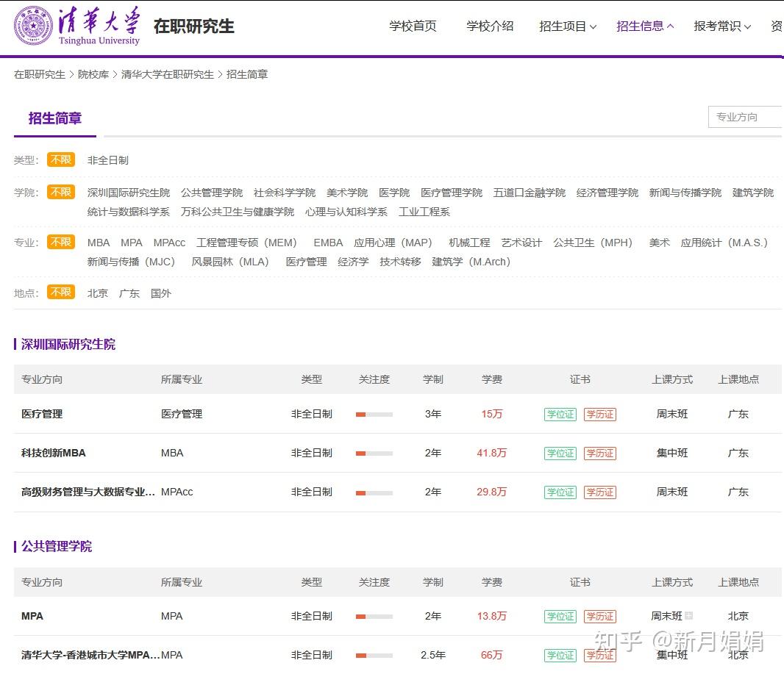This screenshot has width=784, height=674.
Task: Go to 在职研究生 breadcrumb link
Action: (x=40, y=74)
